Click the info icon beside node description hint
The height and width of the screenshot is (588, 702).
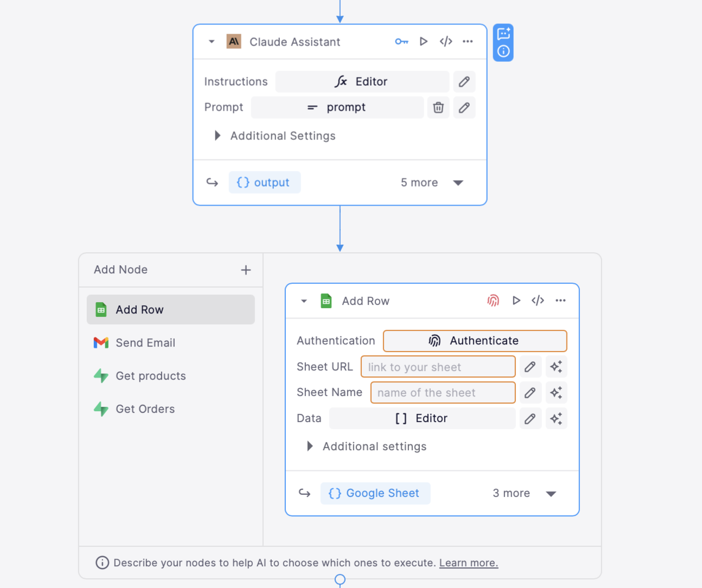pos(102,563)
